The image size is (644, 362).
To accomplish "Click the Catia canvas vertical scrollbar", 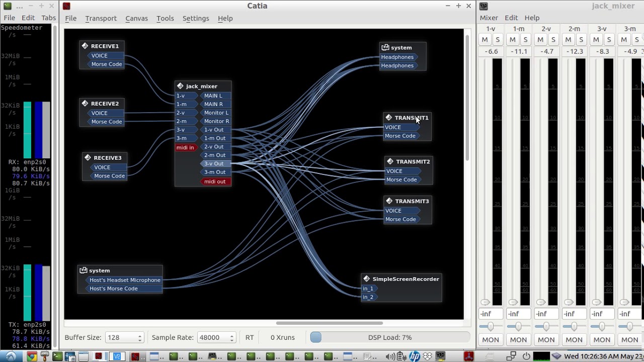I will pyautogui.click(x=468, y=98).
